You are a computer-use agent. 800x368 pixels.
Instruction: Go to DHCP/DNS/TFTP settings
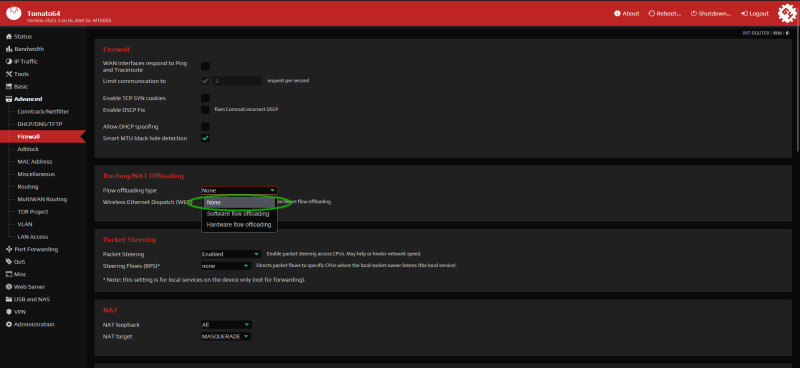(x=40, y=124)
